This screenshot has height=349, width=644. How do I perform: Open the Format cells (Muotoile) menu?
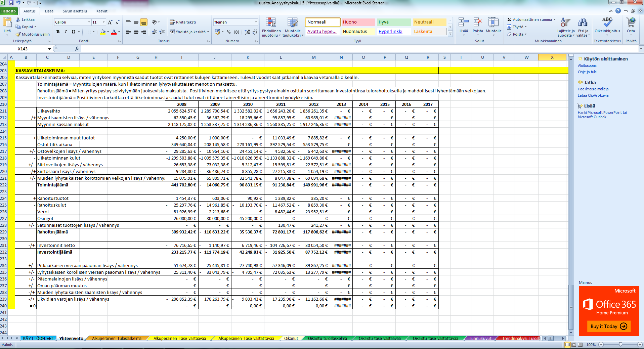[493, 27]
